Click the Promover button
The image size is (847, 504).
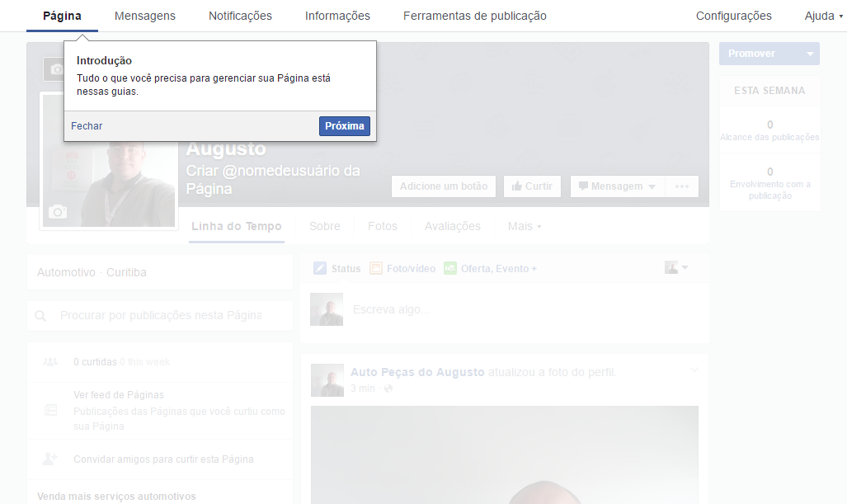click(x=751, y=54)
